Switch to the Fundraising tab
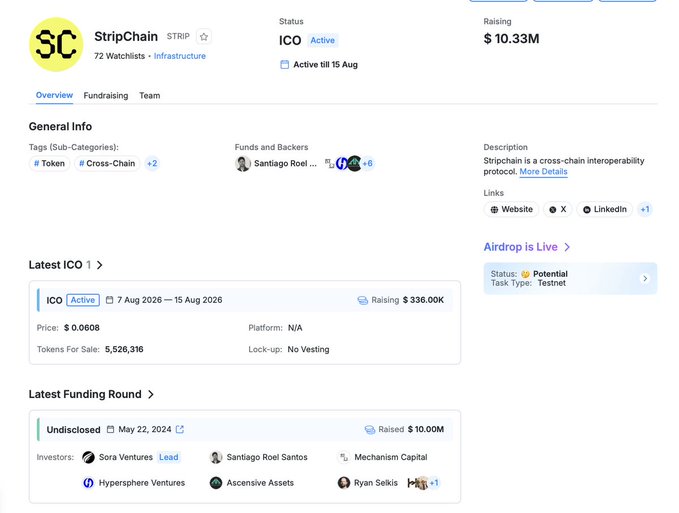Image resolution: width=679 pixels, height=513 pixels. coord(106,96)
